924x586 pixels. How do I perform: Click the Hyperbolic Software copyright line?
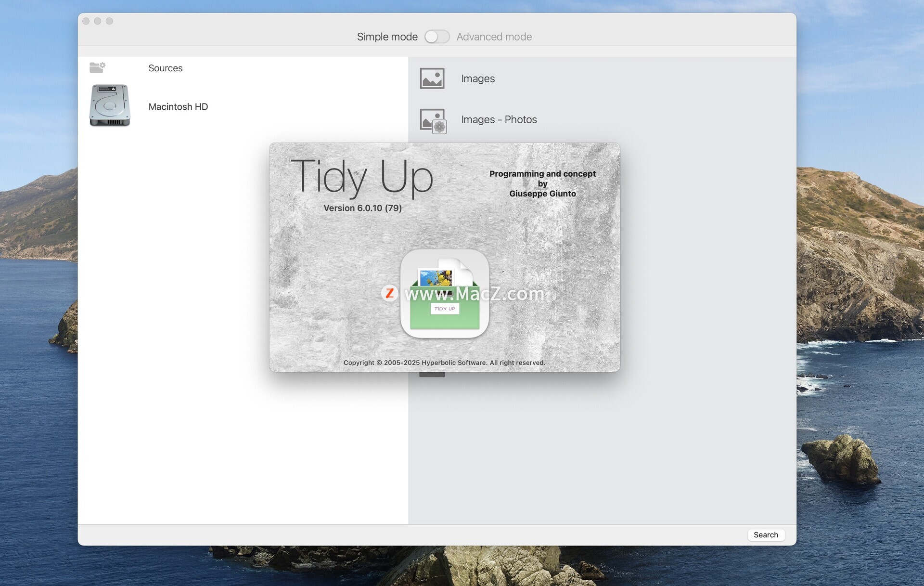tap(444, 363)
